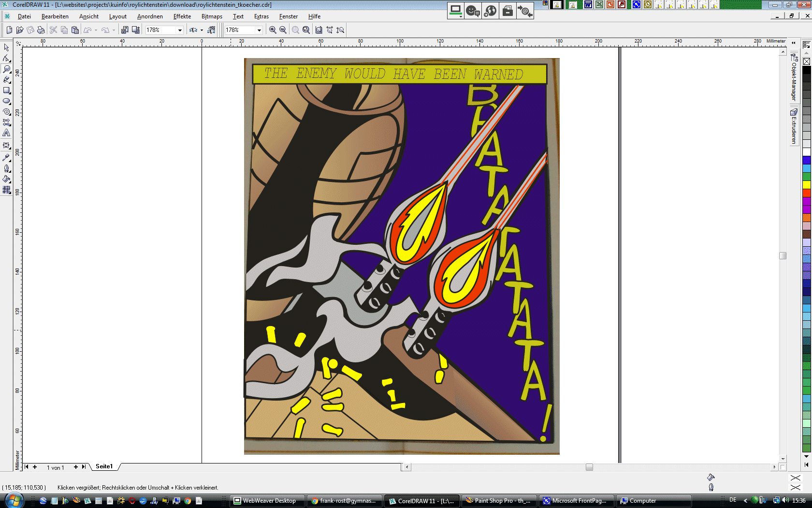This screenshot has height=508, width=812.
Task: Open the Anordnen menu
Action: [x=150, y=16]
